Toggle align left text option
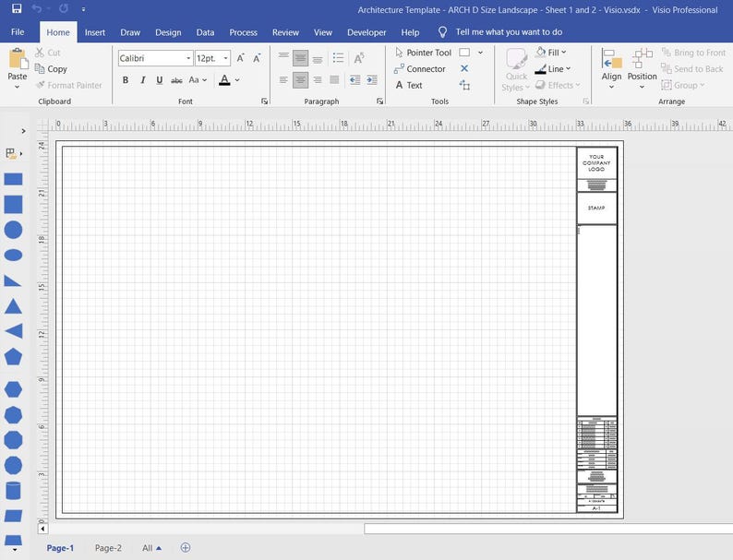Image resolution: width=733 pixels, height=560 pixels. coord(283,80)
